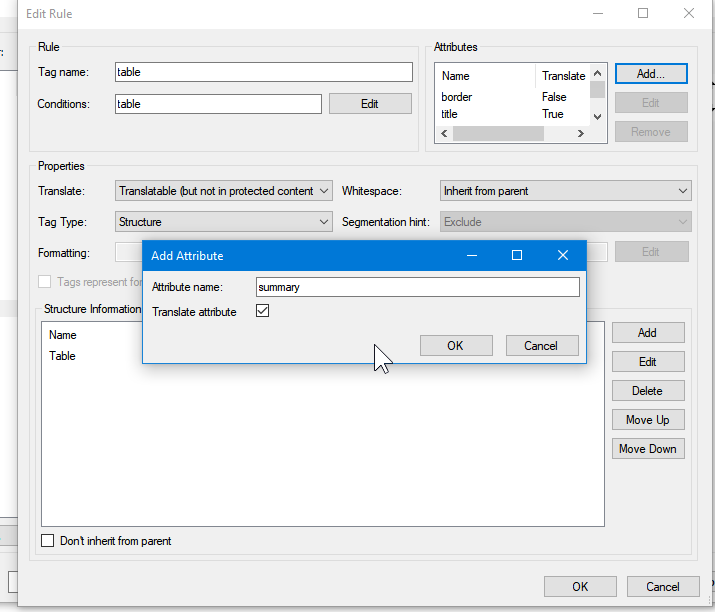
Task: Open the Whitespace dropdown
Action: tap(565, 191)
